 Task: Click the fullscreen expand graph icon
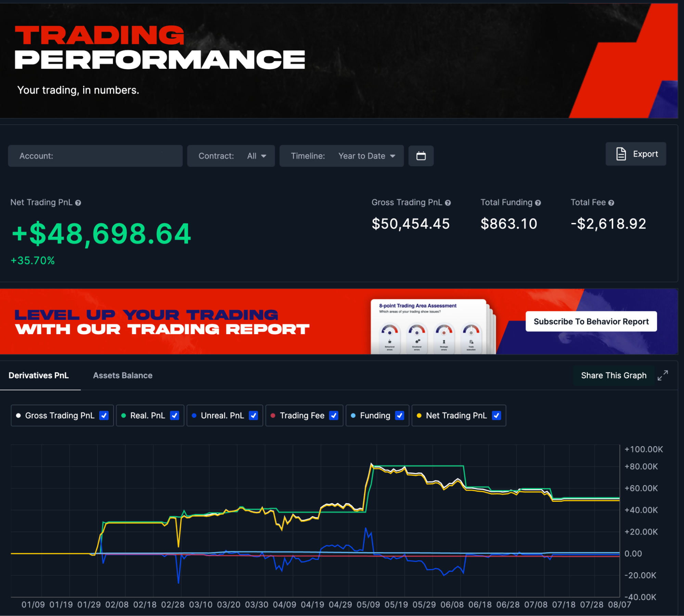662,375
